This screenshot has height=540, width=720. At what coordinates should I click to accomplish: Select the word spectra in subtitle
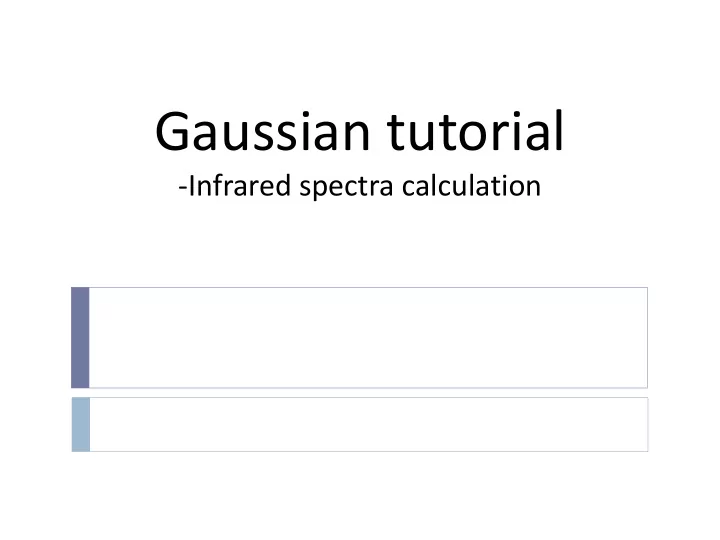(347, 187)
